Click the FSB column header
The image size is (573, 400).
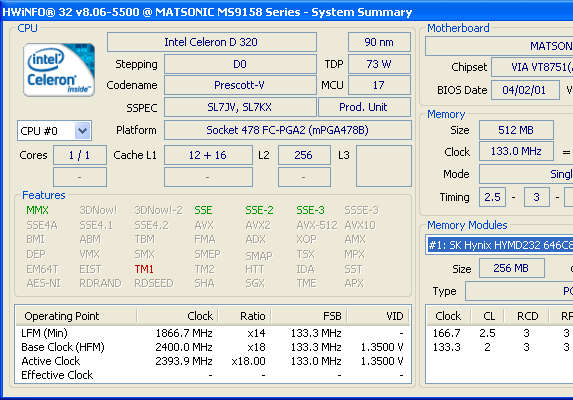tap(309, 316)
